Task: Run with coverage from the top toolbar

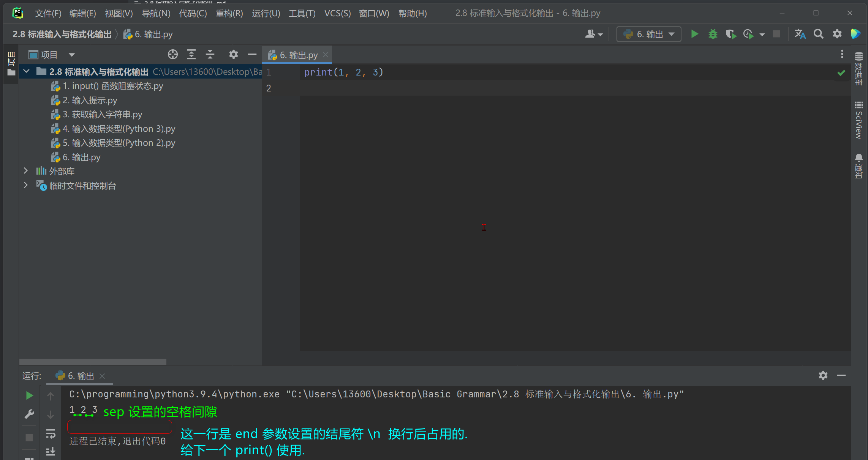Action: point(731,34)
